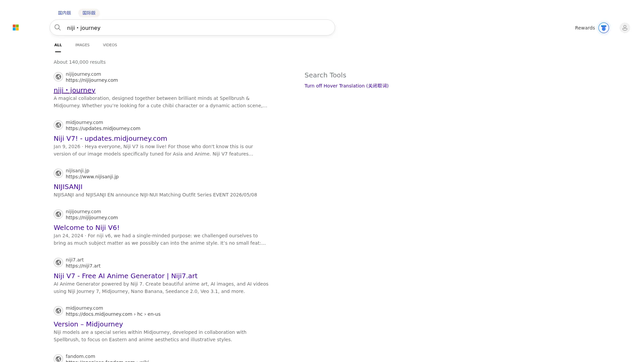This screenshot has height=362, width=644.
Task: Open Version – Midjourney docs link
Action: pyautogui.click(x=88, y=324)
